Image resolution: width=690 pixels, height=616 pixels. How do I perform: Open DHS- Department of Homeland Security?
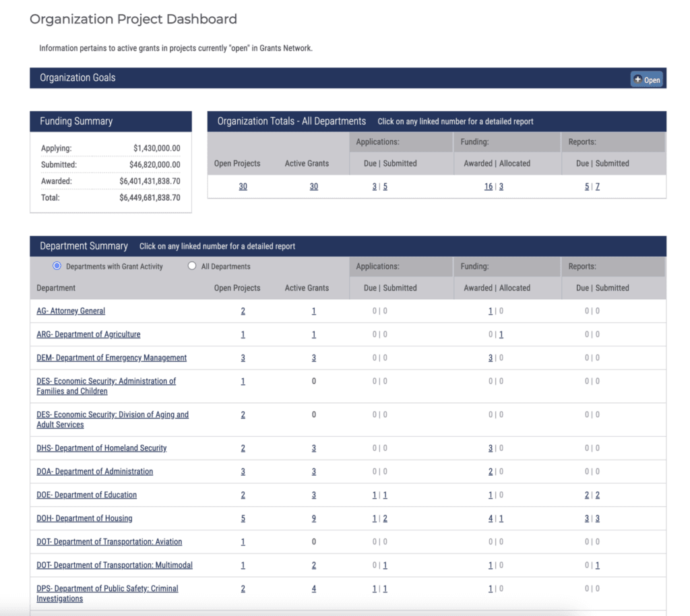pyautogui.click(x=101, y=448)
